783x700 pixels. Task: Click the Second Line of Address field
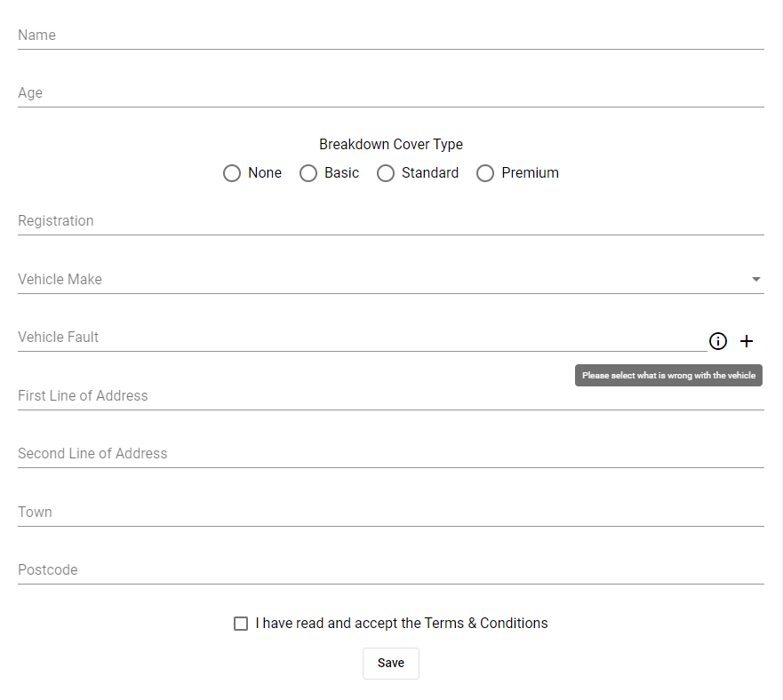coord(391,453)
